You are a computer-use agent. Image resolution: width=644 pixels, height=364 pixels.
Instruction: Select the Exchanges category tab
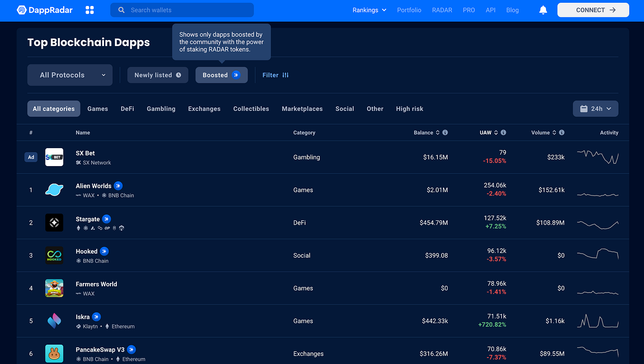point(204,109)
